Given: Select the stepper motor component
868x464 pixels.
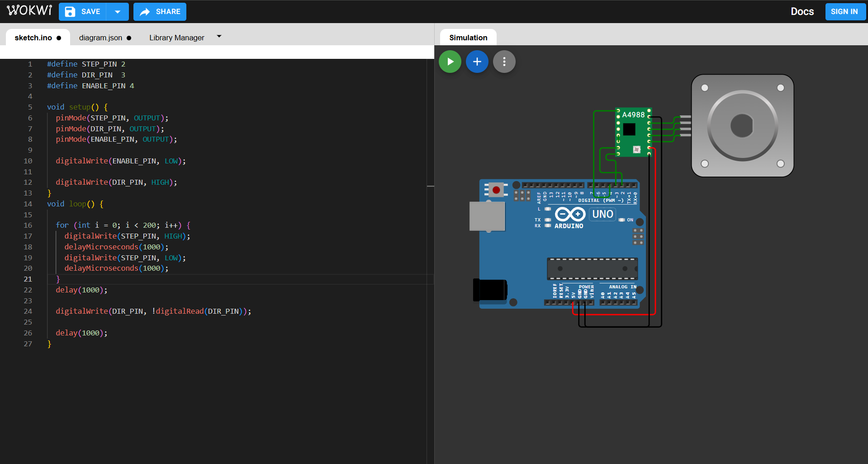Looking at the screenshot, I should [x=742, y=125].
